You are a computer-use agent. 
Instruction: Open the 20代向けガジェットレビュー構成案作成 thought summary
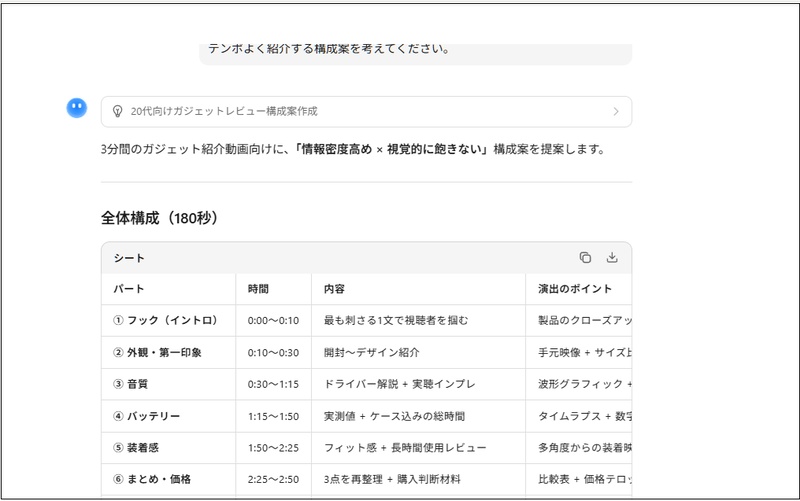coord(366,111)
